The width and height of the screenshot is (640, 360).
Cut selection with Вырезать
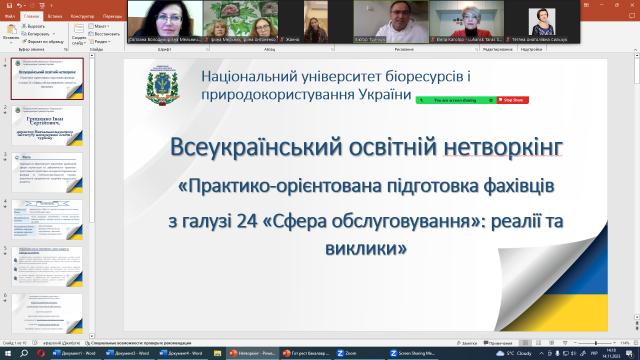[x=33, y=26]
